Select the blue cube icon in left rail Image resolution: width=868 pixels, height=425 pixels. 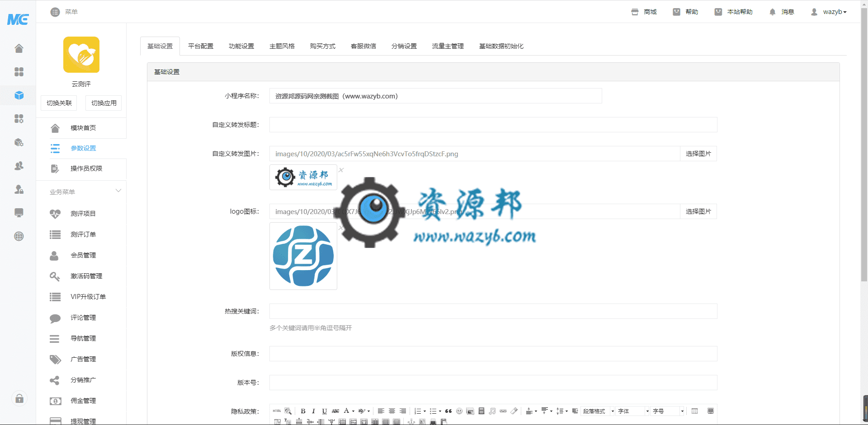point(19,95)
